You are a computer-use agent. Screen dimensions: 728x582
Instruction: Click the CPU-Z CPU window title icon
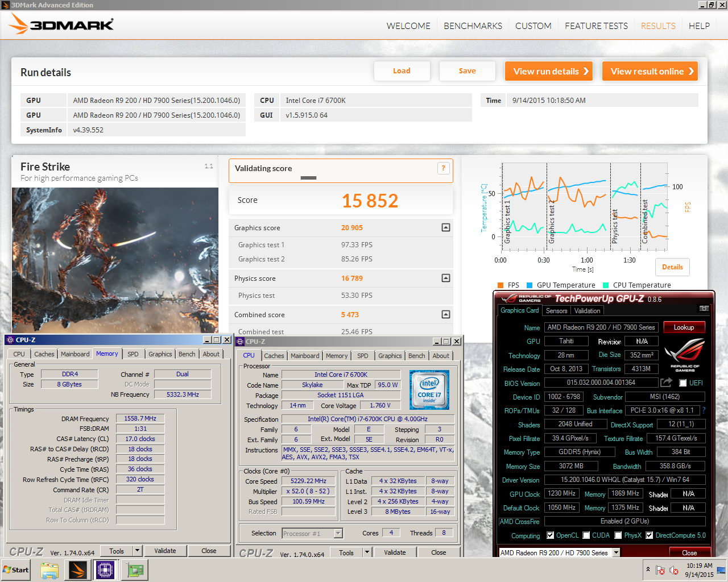click(x=240, y=342)
